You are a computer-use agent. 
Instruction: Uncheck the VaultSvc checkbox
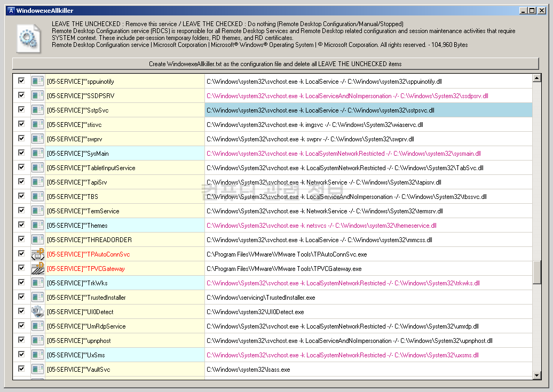tap(21, 369)
